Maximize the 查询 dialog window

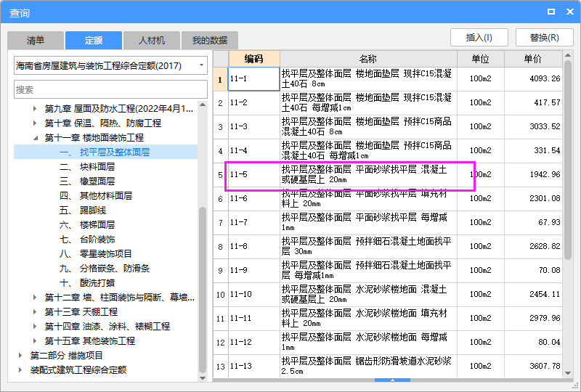tap(551, 12)
